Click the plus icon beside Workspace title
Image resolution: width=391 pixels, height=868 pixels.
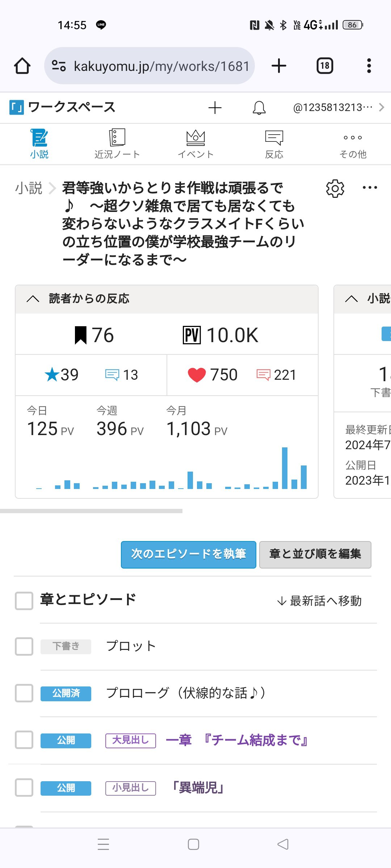pyautogui.click(x=215, y=108)
